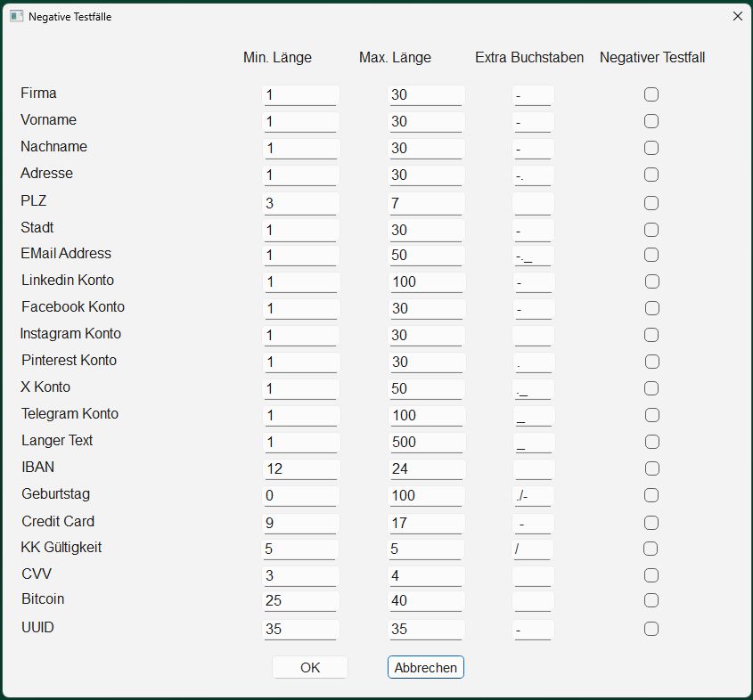Enable negative test case for Firma
This screenshot has height=700, width=753.
point(651,94)
